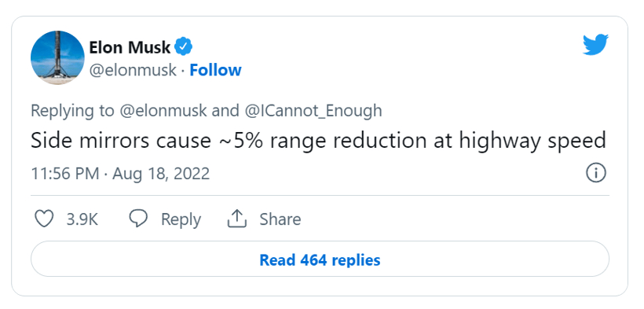Screen dimensions: 644x309
Task: Click the tweet text about side mirrors
Action: click(x=319, y=141)
